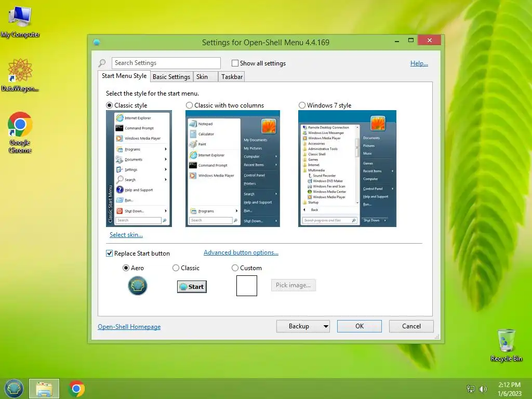
Task: Open the Skin tab
Action: coord(205,77)
